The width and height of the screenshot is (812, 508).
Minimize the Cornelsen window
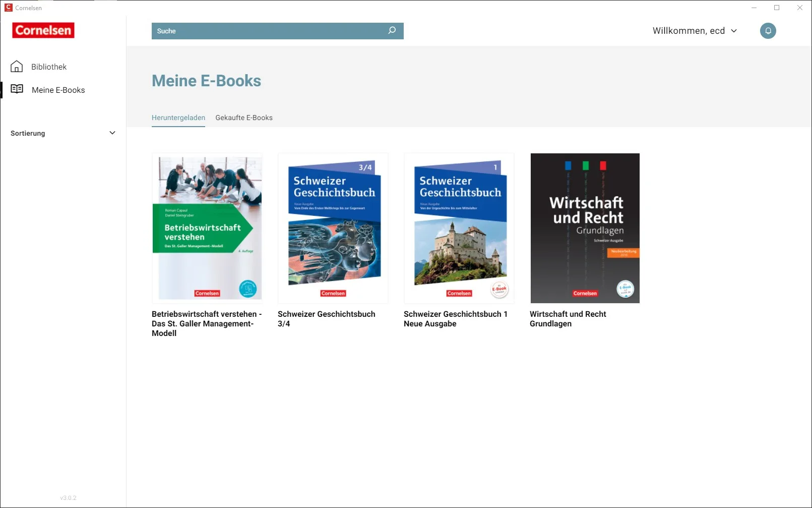coord(754,8)
